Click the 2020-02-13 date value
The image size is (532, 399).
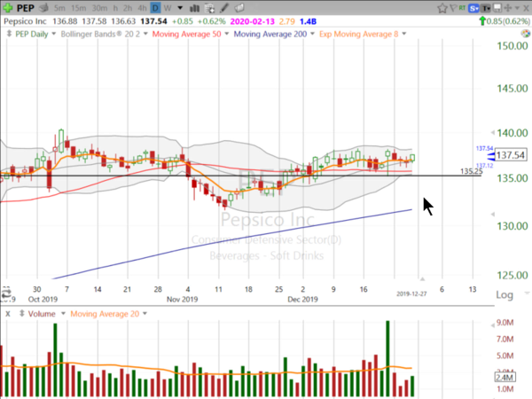tap(253, 21)
